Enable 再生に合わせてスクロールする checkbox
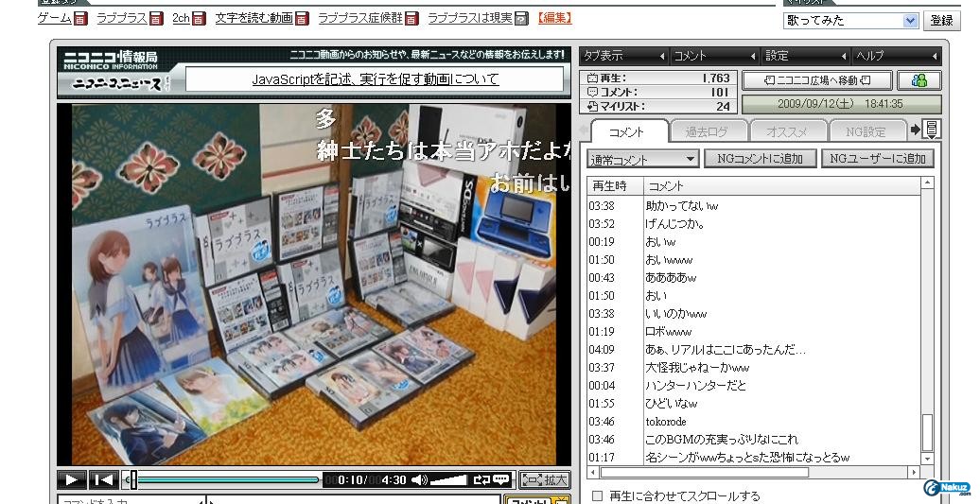The height and width of the screenshot is (504, 980). (x=598, y=495)
